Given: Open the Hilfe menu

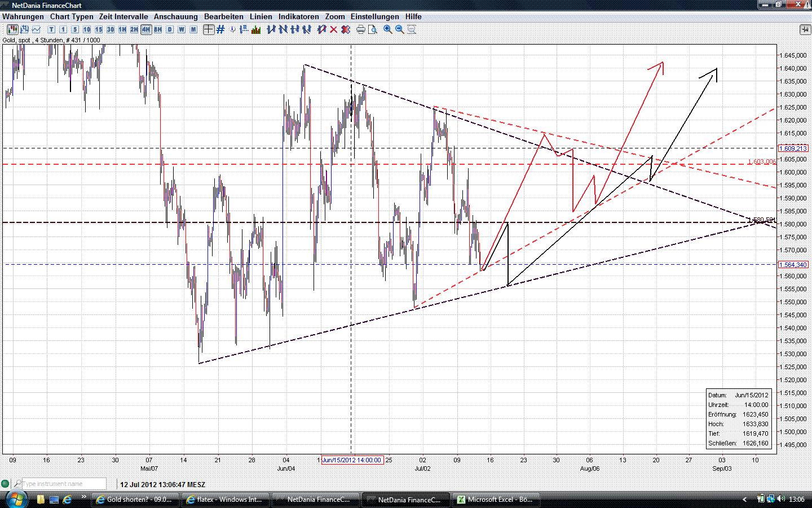Looking at the screenshot, I should coord(413,16).
